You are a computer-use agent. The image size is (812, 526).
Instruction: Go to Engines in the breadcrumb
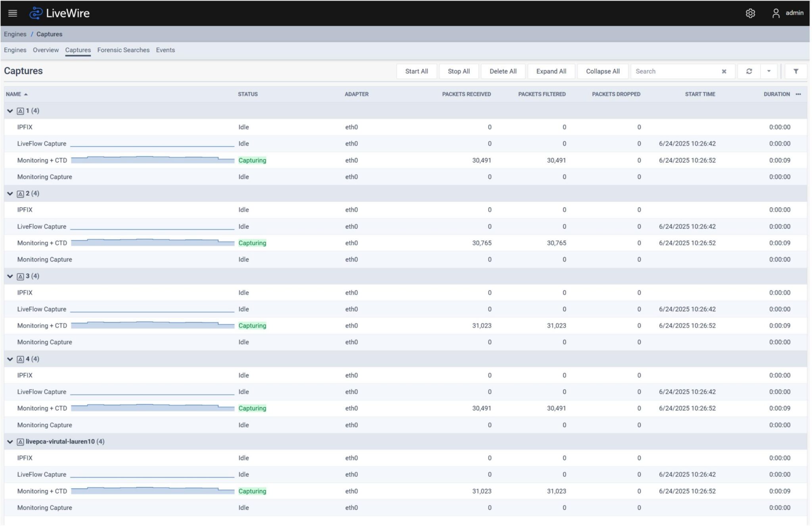pos(15,34)
